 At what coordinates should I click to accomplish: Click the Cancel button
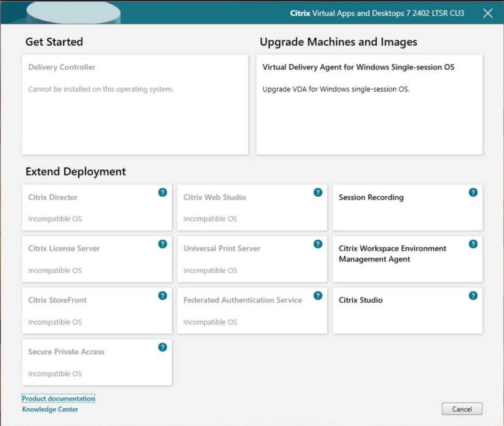[x=462, y=409]
